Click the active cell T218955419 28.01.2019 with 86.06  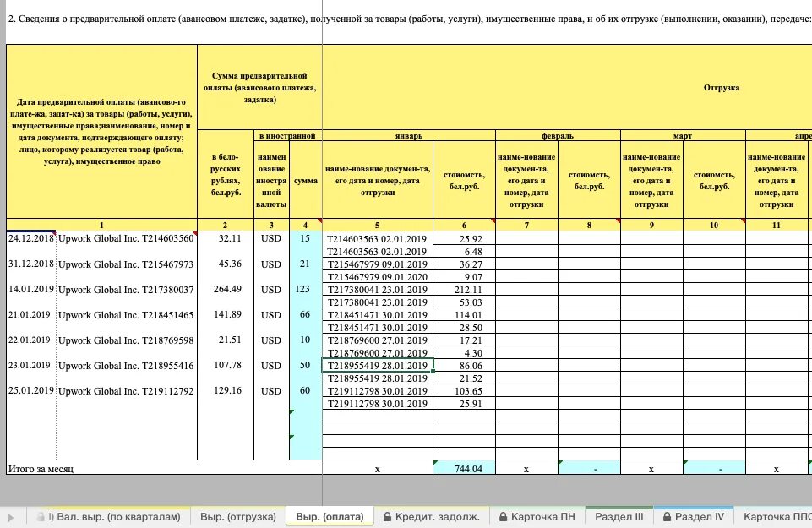click(377, 366)
